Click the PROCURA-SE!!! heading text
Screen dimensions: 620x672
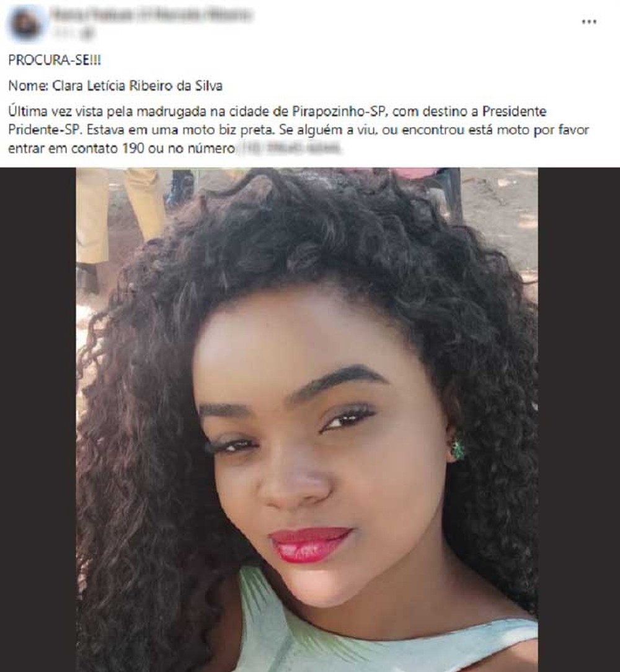click(55, 60)
